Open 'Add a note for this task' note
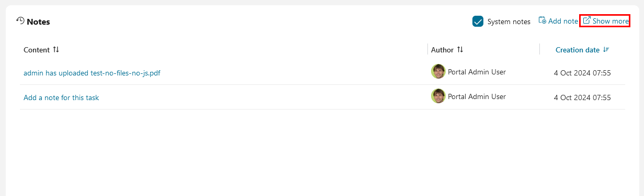This screenshot has width=644, height=196. pos(61,97)
